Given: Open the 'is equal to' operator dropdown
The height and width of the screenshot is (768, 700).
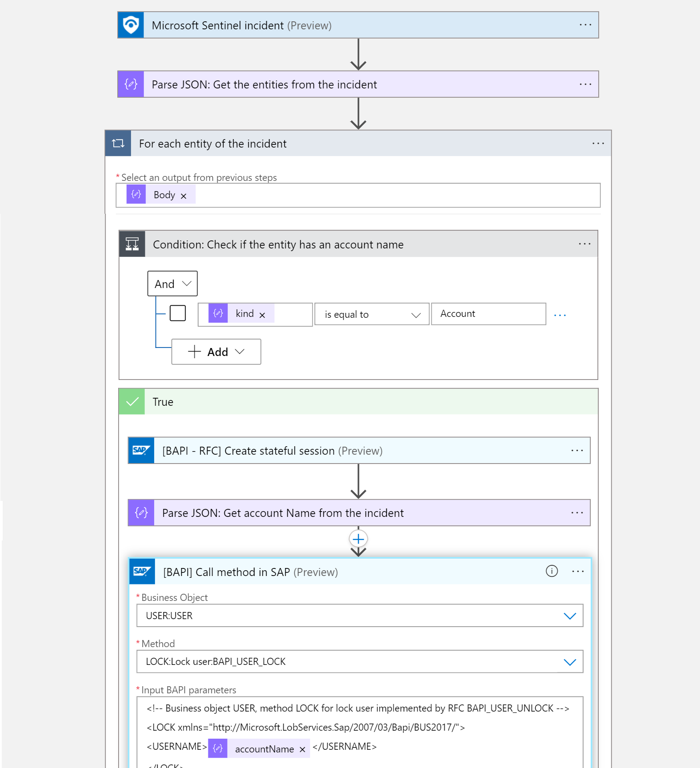Looking at the screenshot, I should click(x=372, y=314).
